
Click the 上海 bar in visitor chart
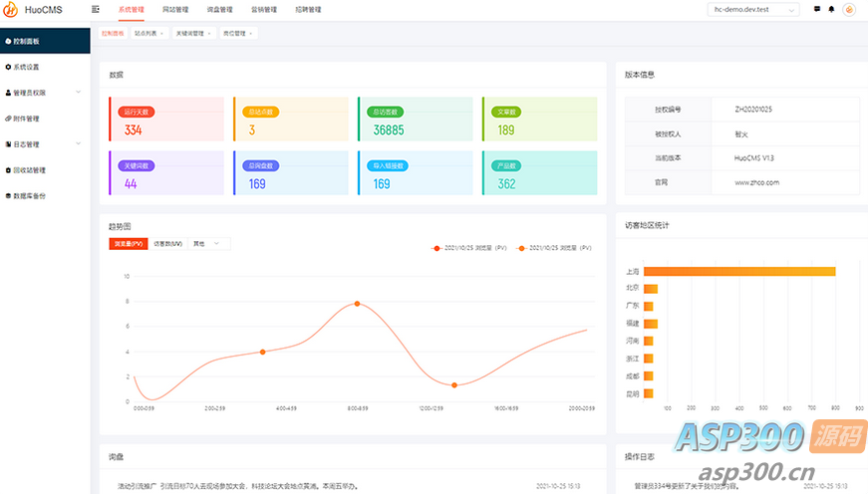click(x=738, y=271)
